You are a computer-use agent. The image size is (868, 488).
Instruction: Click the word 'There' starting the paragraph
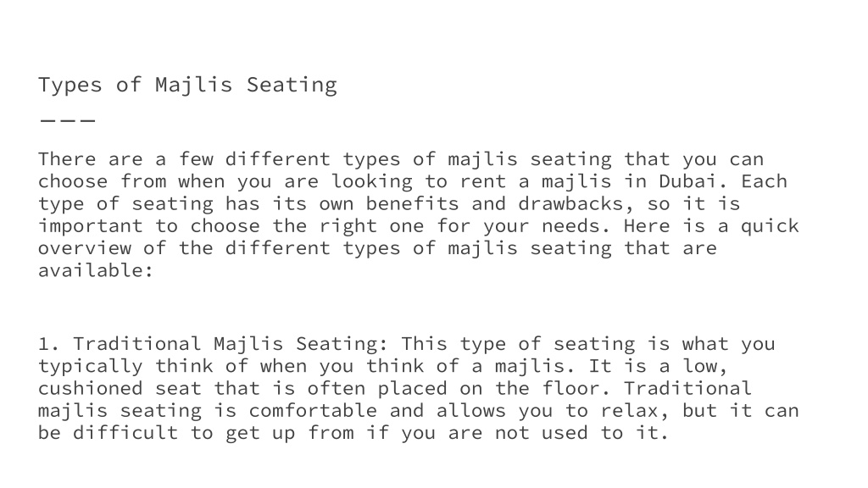click(x=66, y=159)
